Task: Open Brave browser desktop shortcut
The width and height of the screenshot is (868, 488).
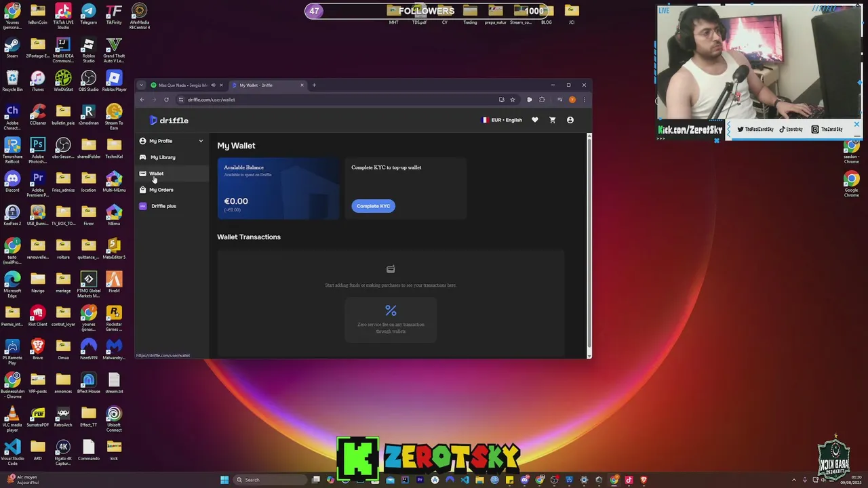Action: point(37,350)
